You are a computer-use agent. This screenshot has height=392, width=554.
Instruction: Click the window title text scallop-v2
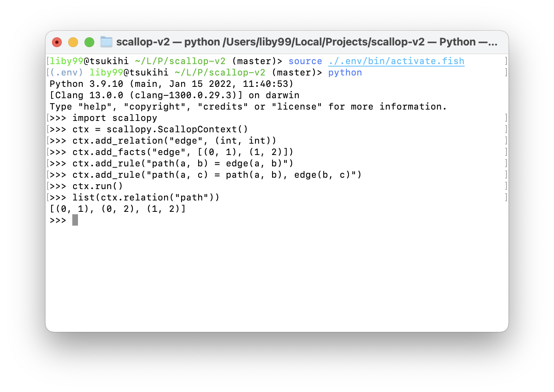click(143, 42)
